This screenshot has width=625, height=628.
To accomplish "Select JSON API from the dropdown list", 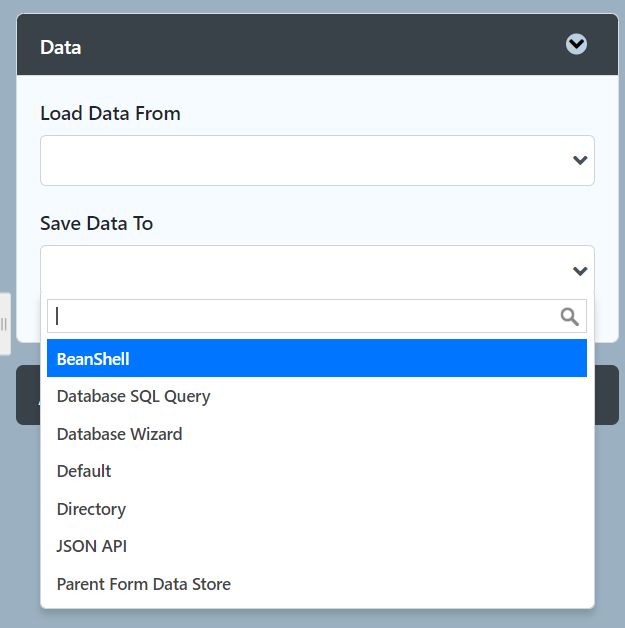I will 91,546.
